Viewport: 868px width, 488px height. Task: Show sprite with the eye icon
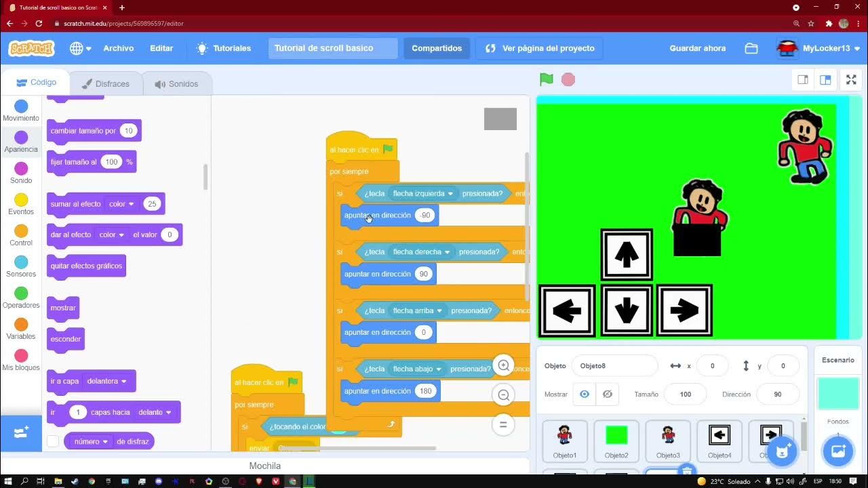pos(585,394)
